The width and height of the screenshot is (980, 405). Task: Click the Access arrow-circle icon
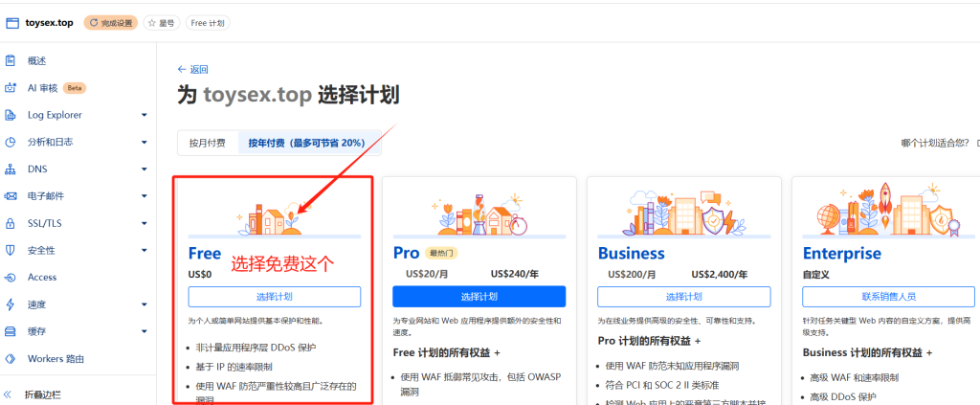10,278
